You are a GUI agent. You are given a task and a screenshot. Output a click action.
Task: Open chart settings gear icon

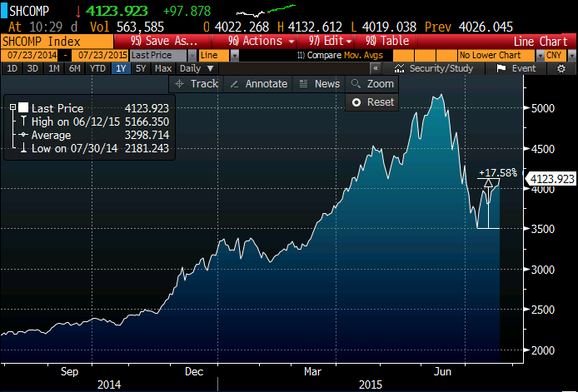pos(561,68)
